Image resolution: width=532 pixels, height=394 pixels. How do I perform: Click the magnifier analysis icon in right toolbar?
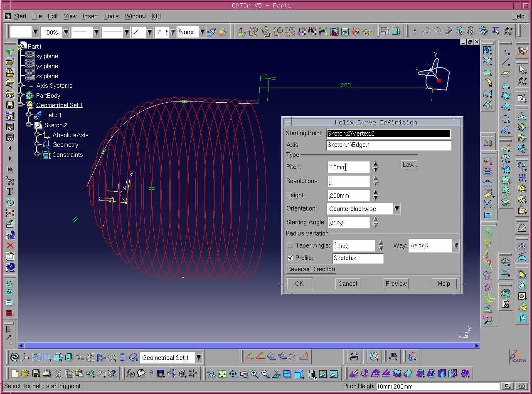pyautogui.click(x=488, y=320)
